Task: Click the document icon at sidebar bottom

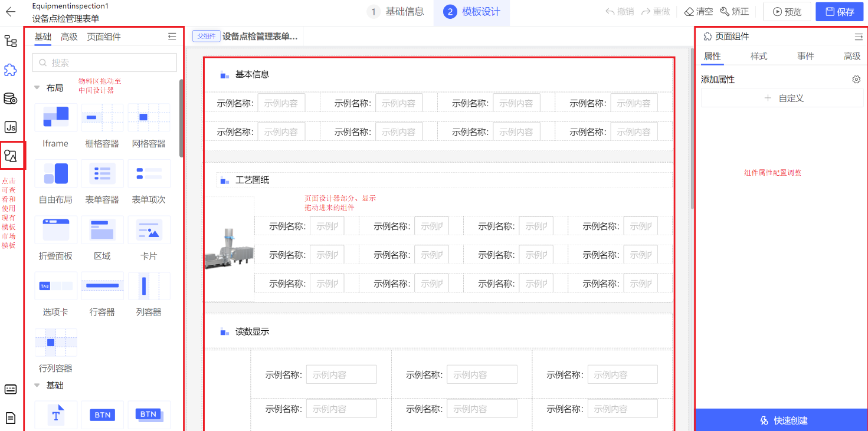Action: pos(11,418)
